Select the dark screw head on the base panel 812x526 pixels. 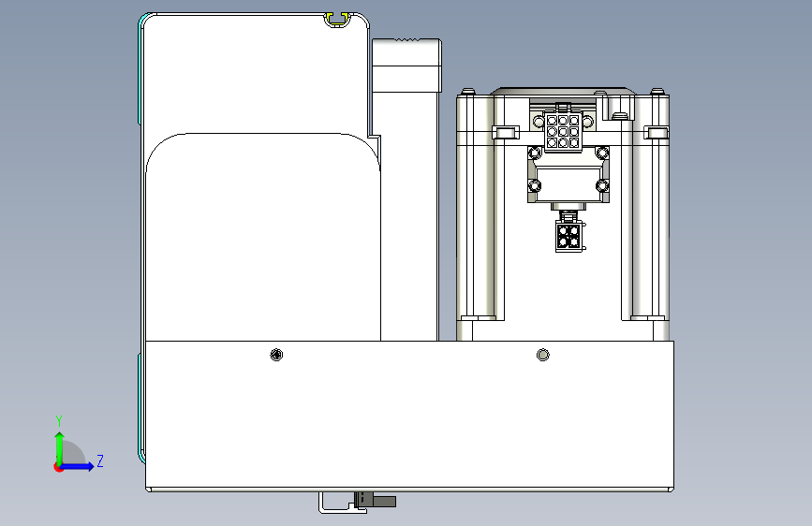point(276,355)
